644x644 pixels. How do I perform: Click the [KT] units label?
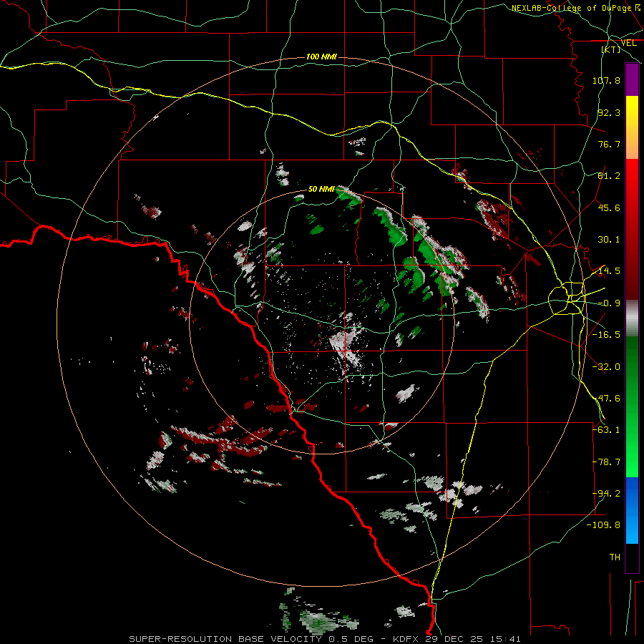(x=611, y=49)
